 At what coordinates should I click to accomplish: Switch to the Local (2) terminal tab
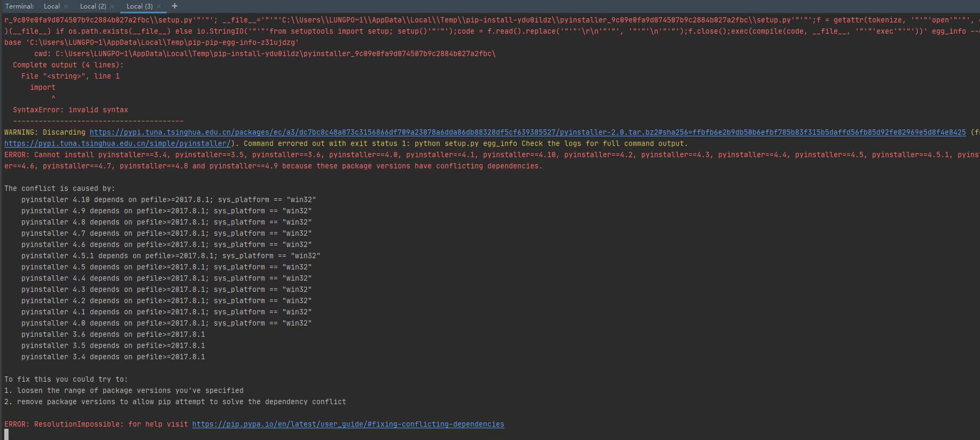pyautogui.click(x=93, y=6)
